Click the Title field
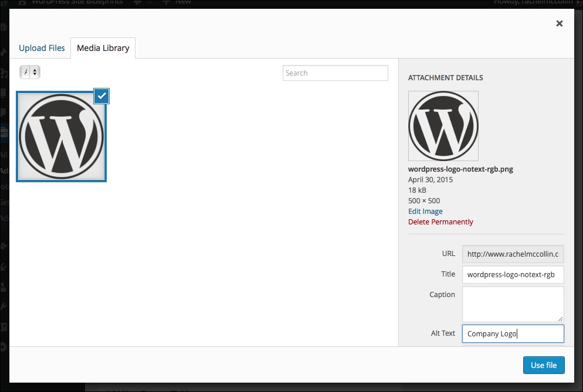Screen dimensions: 583x392 (x=513, y=274)
